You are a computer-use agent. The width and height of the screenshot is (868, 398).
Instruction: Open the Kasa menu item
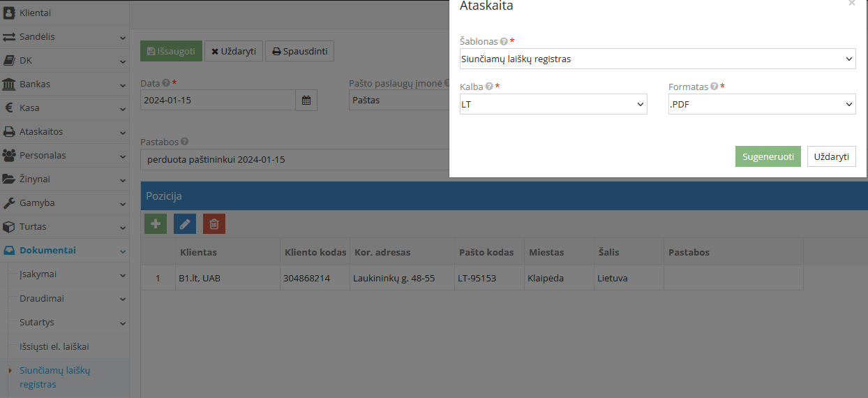tap(65, 108)
